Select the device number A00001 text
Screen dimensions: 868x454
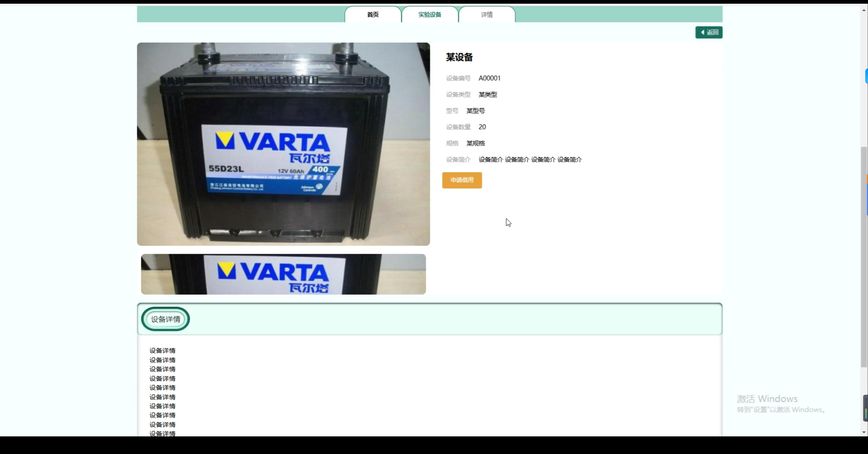[x=489, y=78]
